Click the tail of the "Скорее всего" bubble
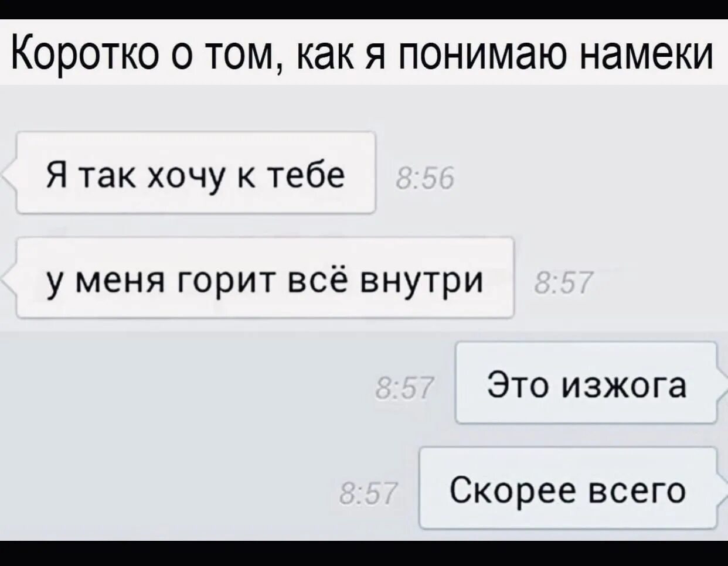 722,491
